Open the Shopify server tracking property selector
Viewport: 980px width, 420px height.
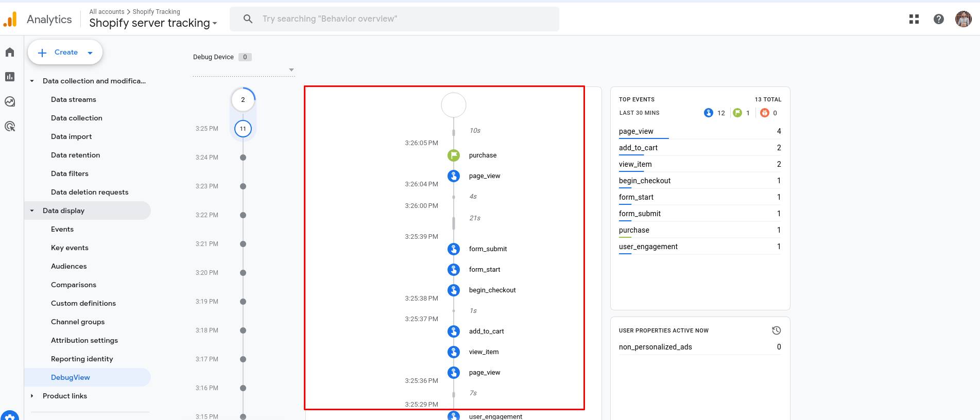[153, 23]
